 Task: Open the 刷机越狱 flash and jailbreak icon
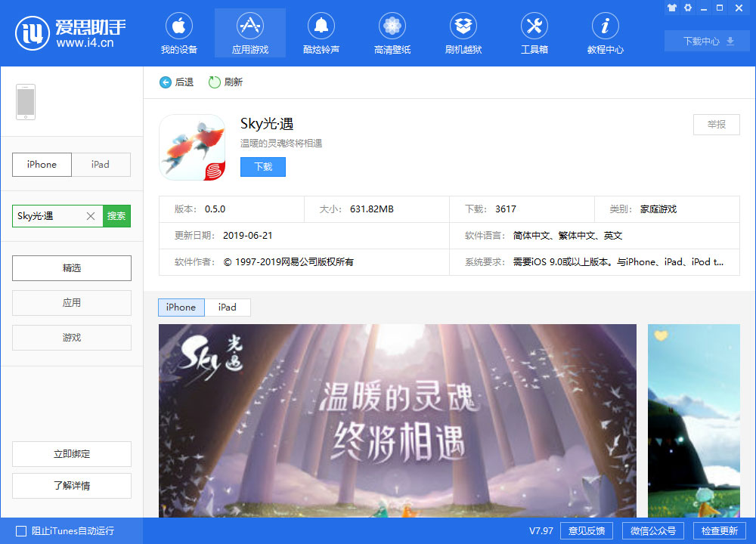(x=463, y=26)
